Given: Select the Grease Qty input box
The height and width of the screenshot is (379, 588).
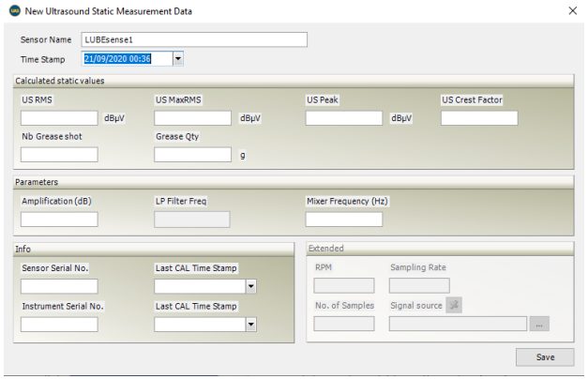Looking at the screenshot, I should (x=192, y=155).
